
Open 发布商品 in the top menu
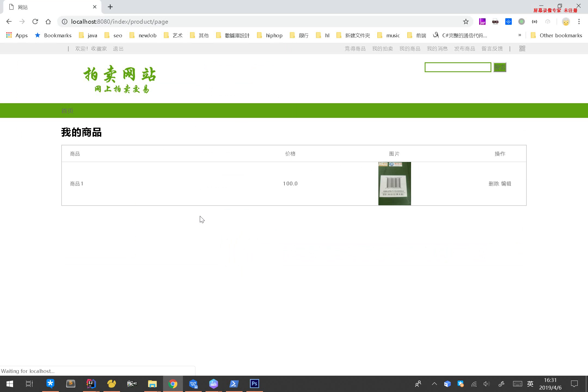[464, 49]
